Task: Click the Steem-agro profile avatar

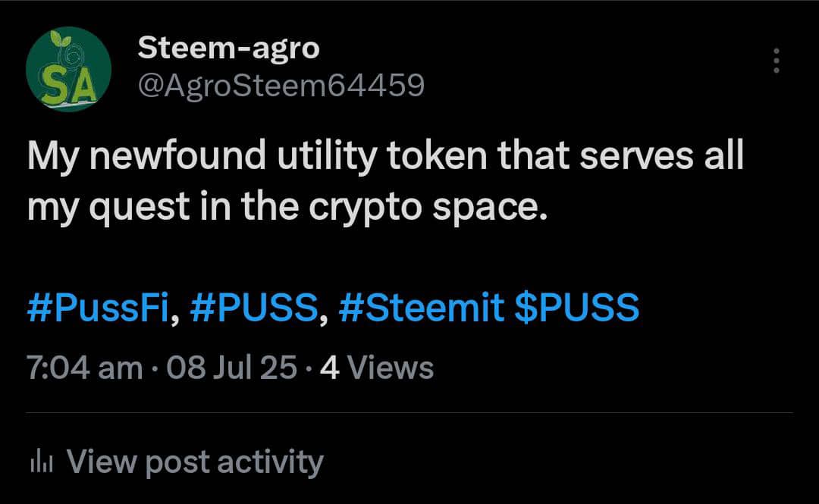Action: point(68,69)
